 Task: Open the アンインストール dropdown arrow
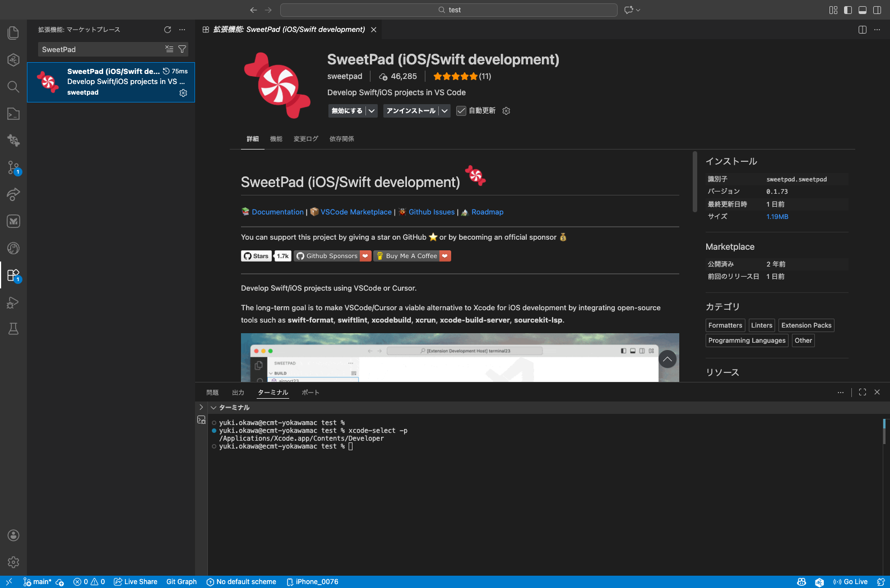tap(444, 111)
